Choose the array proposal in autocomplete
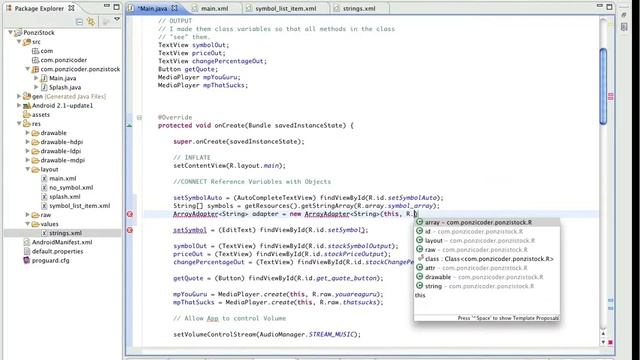 487,222
